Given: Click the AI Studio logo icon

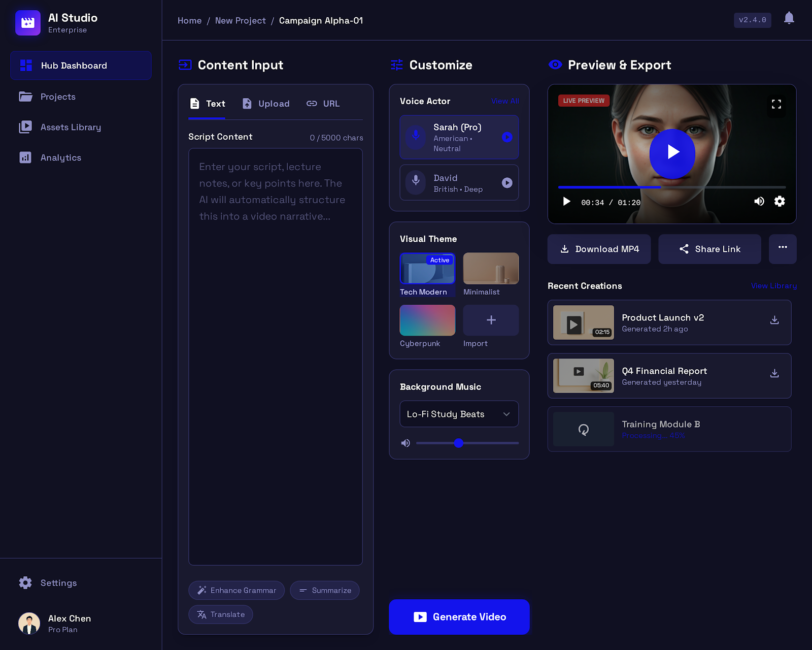Looking at the screenshot, I should 28,23.
